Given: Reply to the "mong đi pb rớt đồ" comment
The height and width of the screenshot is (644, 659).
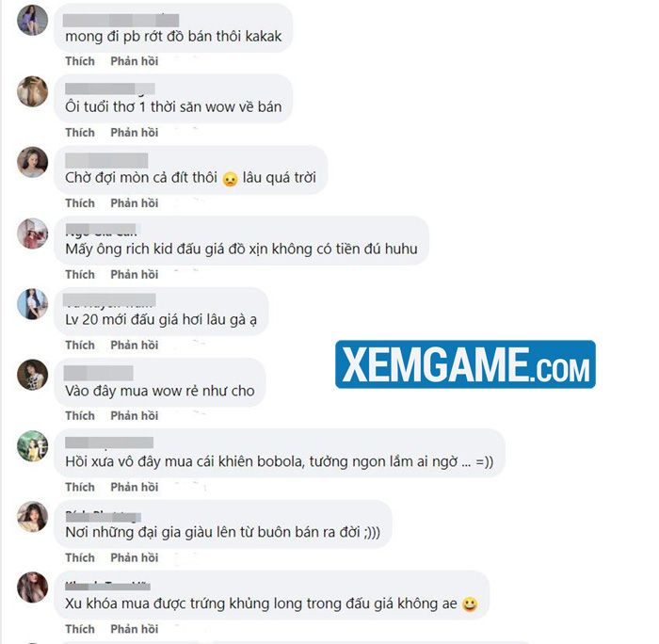Looking at the screenshot, I should [134, 61].
